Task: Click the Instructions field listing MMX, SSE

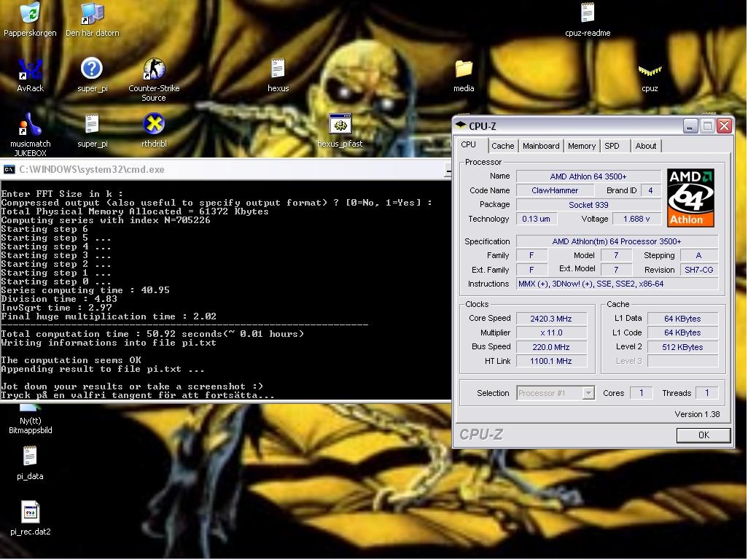Action: [617, 284]
